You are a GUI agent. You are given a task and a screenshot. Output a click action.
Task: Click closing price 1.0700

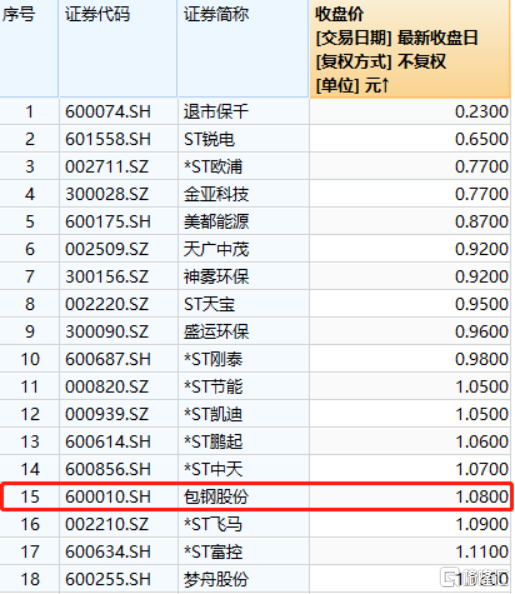[x=481, y=469]
